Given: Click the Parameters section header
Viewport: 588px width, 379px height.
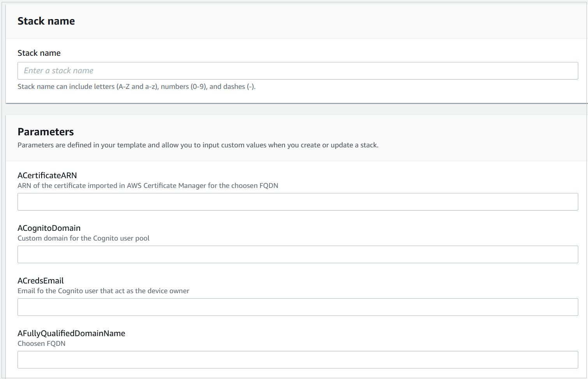Looking at the screenshot, I should click(45, 132).
